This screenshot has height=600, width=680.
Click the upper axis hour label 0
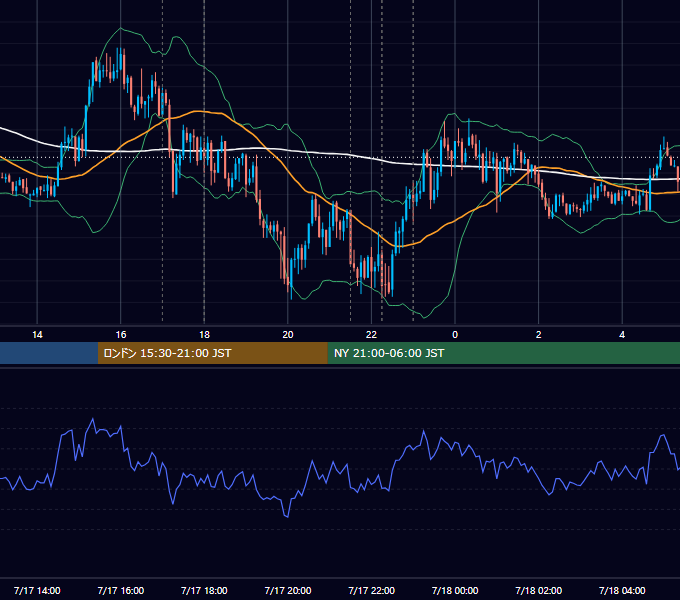pos(455,335)
